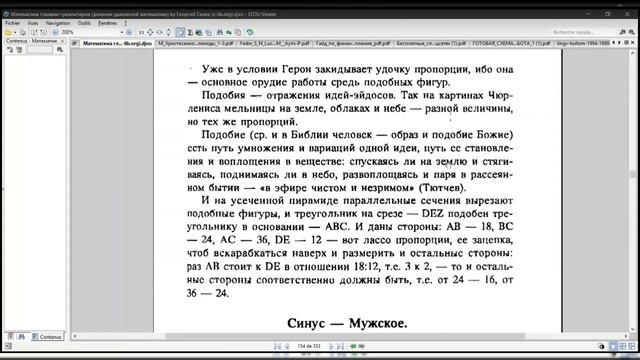Open the Outils menu
Screen dimensions: 640x360
84,23
